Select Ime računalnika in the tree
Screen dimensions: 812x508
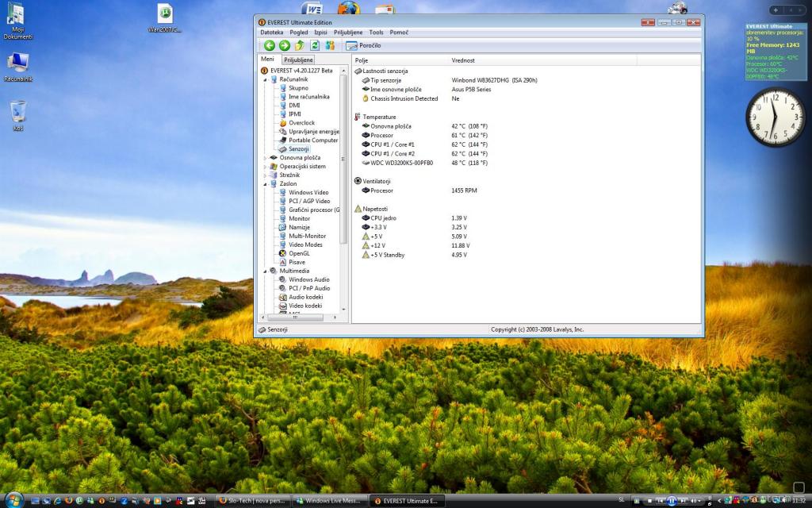coord(304,97)
